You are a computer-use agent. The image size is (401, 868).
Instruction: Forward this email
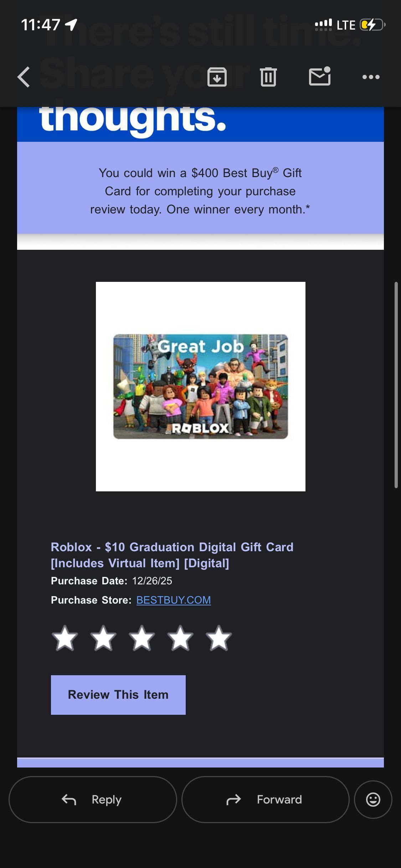coord(266,800)
